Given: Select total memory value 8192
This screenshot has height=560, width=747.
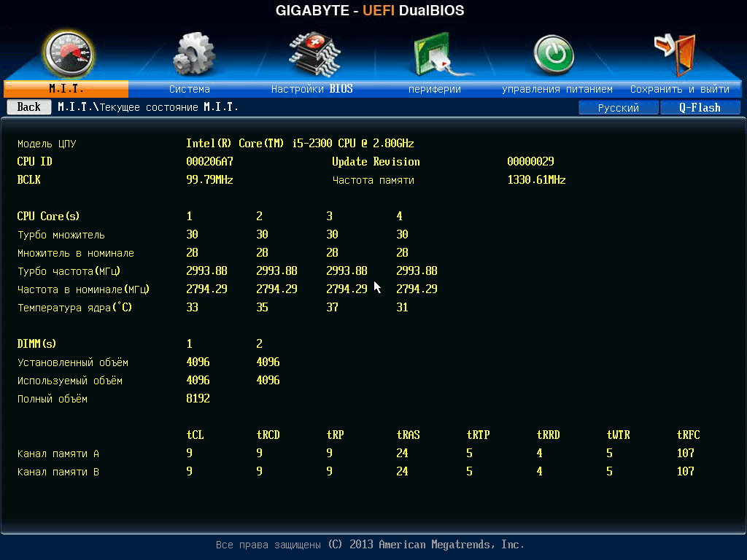Looking at the screenshot, I should click(198, 398).
